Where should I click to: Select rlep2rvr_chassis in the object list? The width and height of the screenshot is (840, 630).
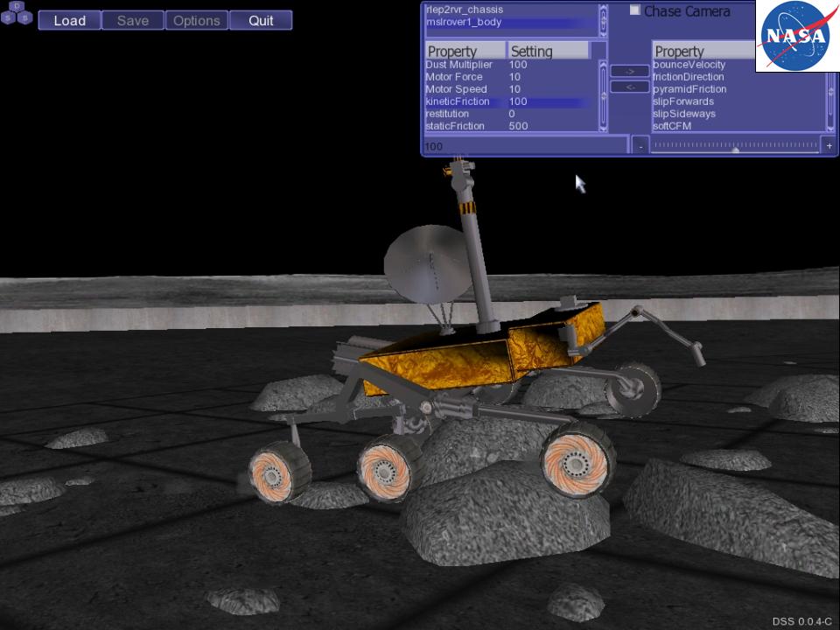coord(464,10)
